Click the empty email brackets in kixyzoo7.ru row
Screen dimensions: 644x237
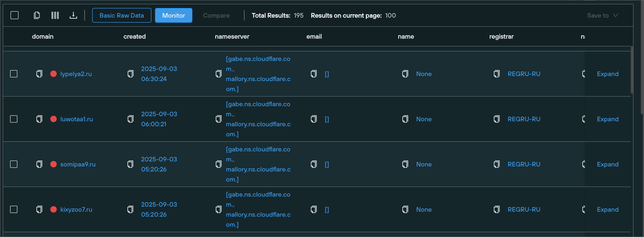pyautogui.click(x=327, y=209)
